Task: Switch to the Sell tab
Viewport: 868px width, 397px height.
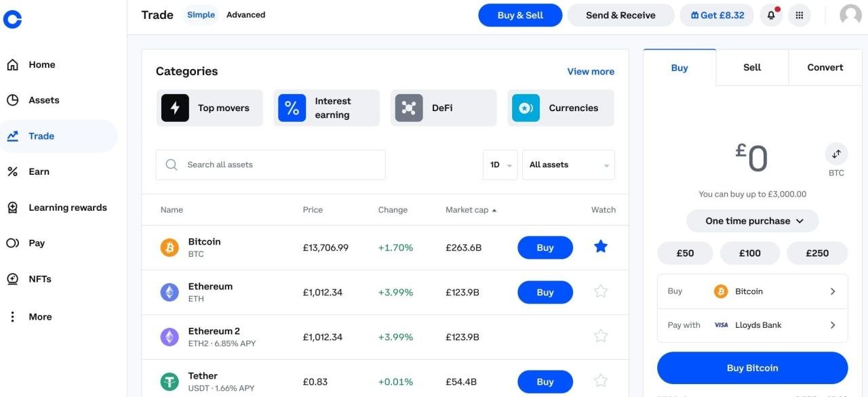Action: pyautogui.click(x=751, y=67)
